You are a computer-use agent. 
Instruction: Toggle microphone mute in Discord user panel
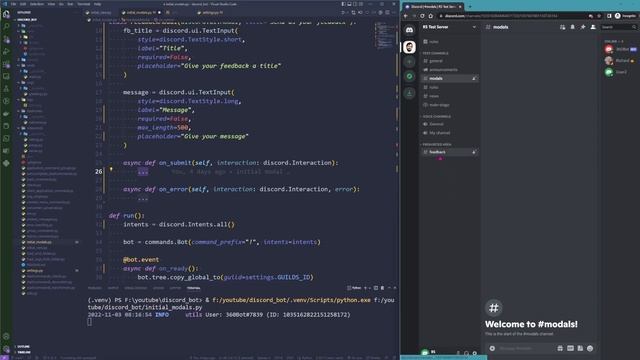pyautogui.click(x=458, y=353)
